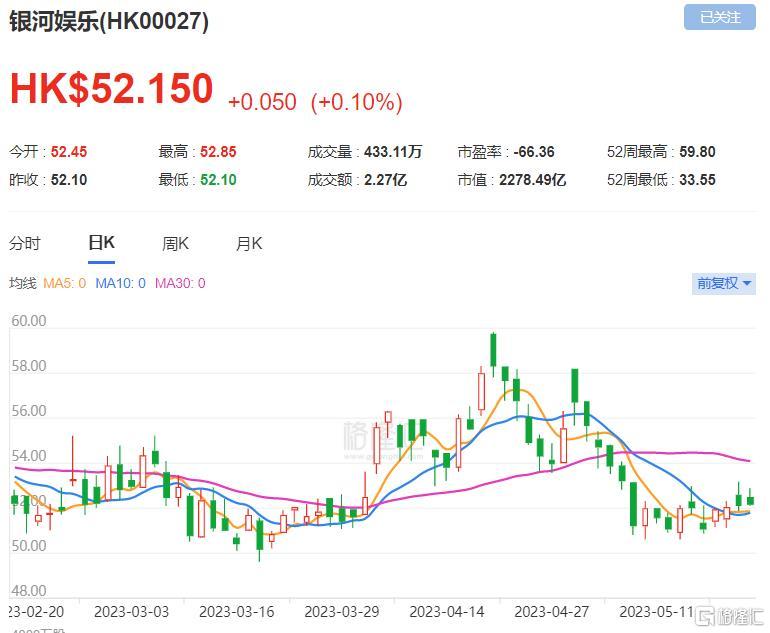This screenshot has width=770, height=633.
Task: Click the 58.00 price axis label
Action: [x=28, y=366]
